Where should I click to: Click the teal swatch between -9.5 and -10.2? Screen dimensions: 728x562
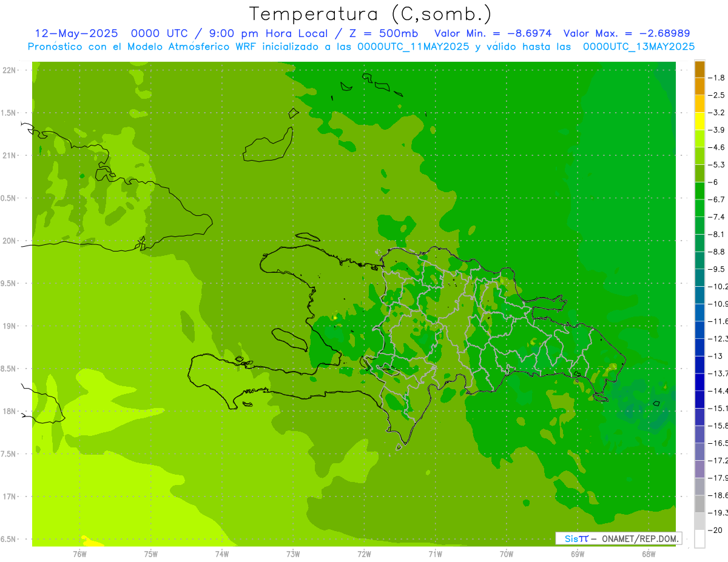(699, 278)
